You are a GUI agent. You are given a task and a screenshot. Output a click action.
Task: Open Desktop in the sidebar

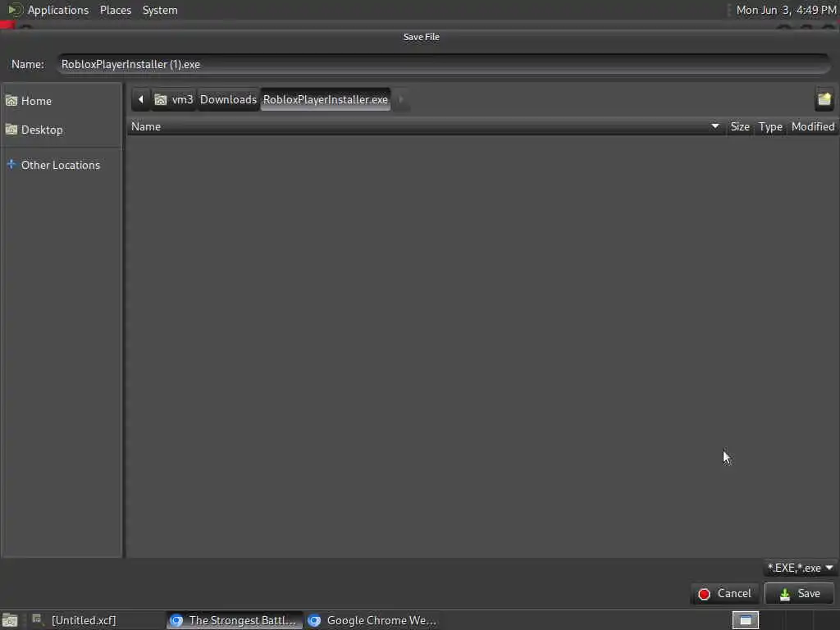click(x=62, y=130)
